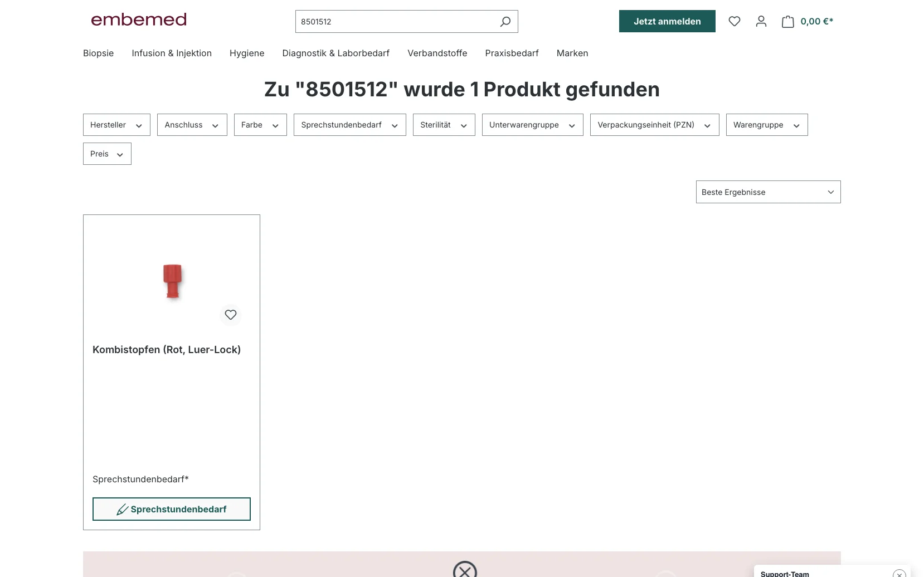Viewport: 924px width, 577px height.
Task: Open the shopping cart icon
Action: click(x=787, y=22)
